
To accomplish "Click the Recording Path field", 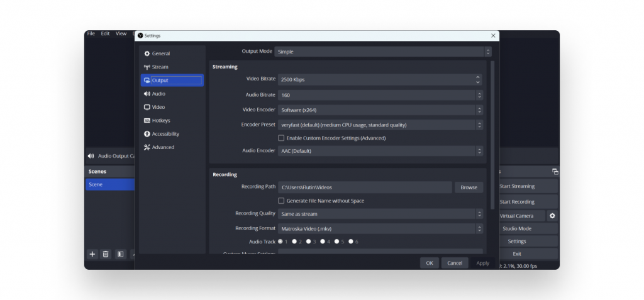I will (365, 187).
